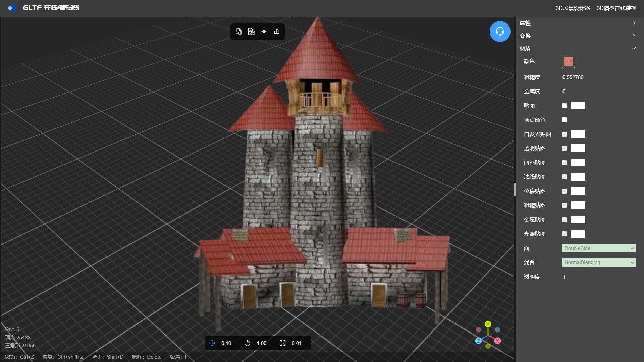
Task: Click the 粗糙度 value field 0.552786
Action: click(573, 77)
